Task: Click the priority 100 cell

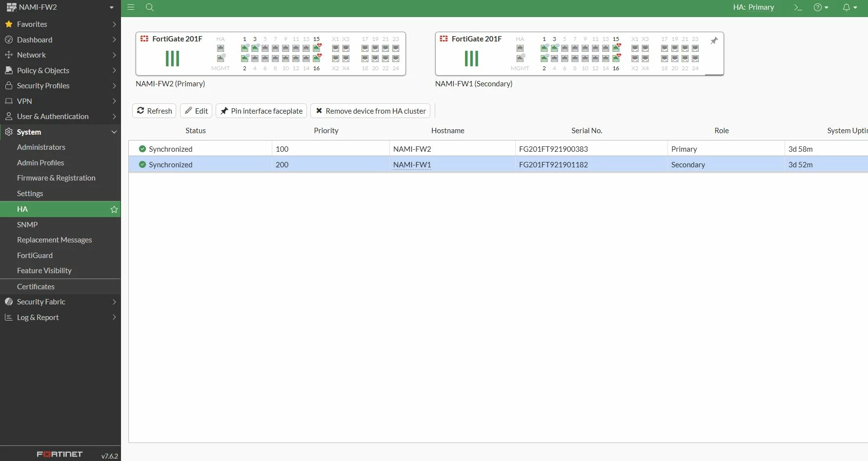Action: point(331,149)
